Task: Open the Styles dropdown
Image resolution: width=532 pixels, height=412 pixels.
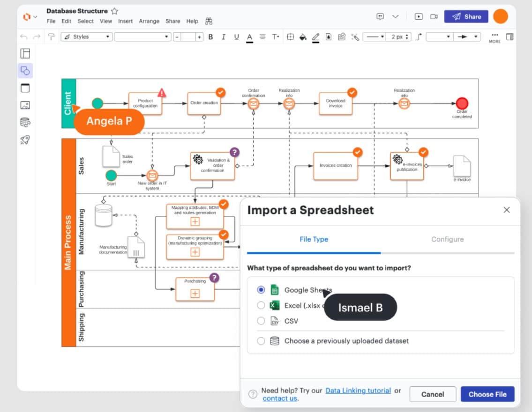Action: pyautogui.click(x=87, y=37)
